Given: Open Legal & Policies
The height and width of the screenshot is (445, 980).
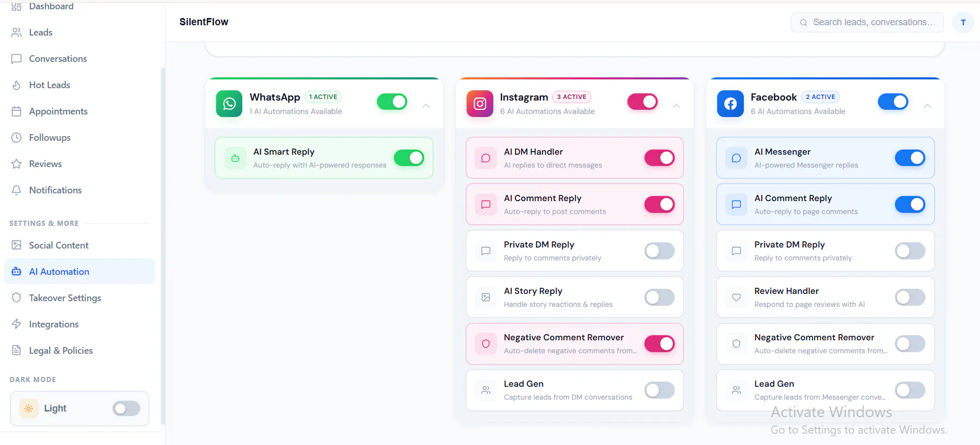Looking at the screenshot, I should 79,351.
